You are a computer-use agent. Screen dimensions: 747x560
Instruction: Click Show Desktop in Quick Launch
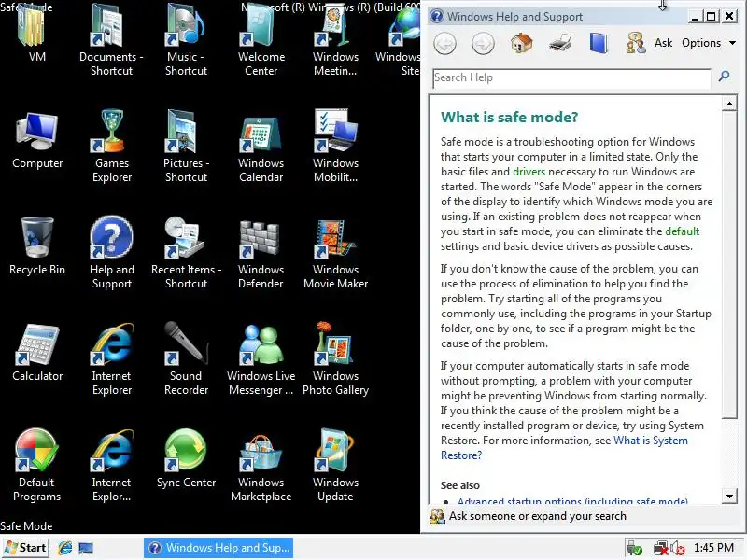tap(86, 548)
